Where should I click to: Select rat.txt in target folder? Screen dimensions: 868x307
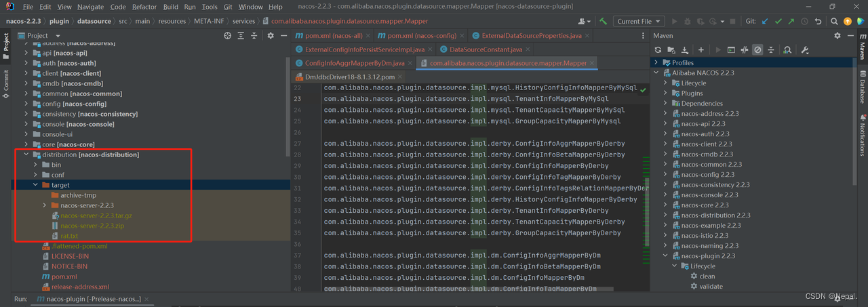pyautogui.click(x=69, y=236)
